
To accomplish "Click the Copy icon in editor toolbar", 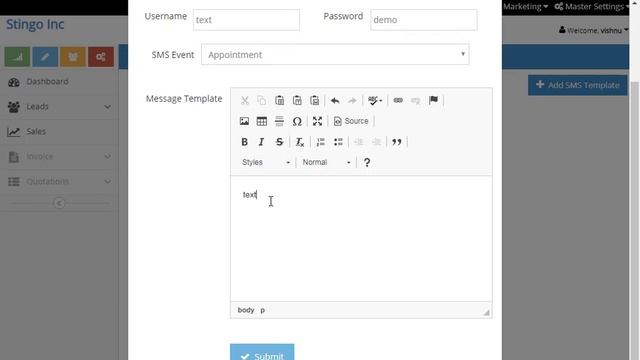I will coord(262,100).
